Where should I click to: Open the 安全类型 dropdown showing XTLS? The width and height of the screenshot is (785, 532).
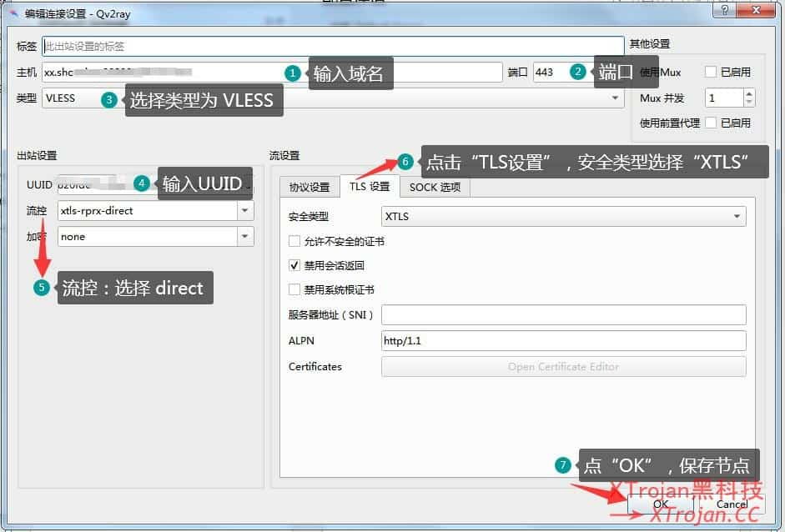[x=737, y=216]
